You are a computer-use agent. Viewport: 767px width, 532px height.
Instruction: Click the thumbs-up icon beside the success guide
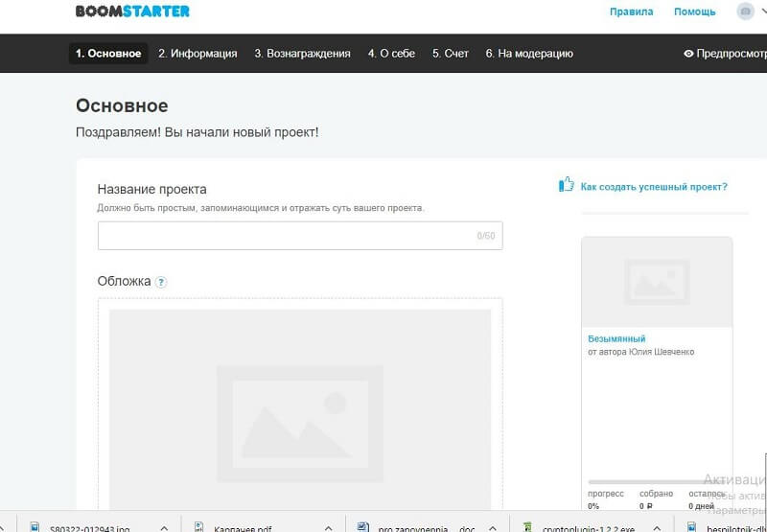click(567, 185)
